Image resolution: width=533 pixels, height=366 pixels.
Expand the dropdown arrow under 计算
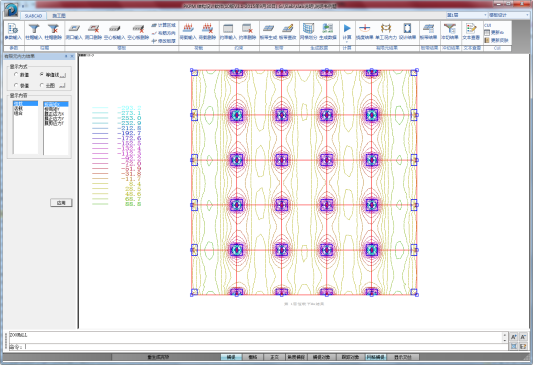(347, 42)
